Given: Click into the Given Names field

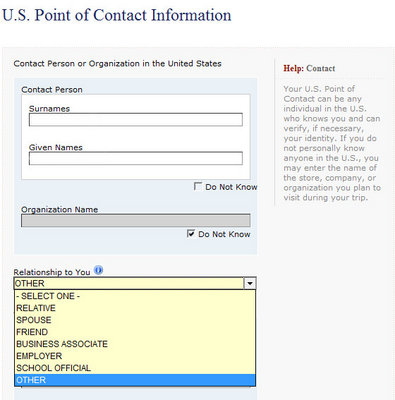Looking at the screenshot, I should [x=136, y=158].
